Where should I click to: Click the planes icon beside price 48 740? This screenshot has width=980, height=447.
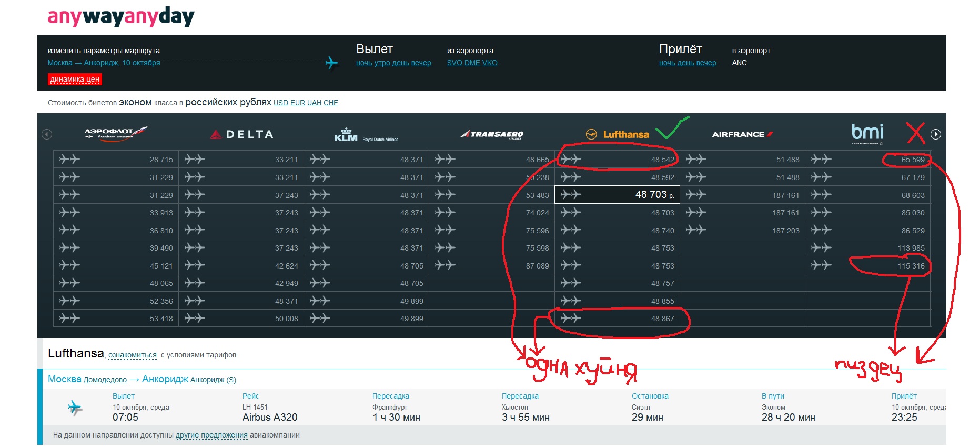coord(571,230)
